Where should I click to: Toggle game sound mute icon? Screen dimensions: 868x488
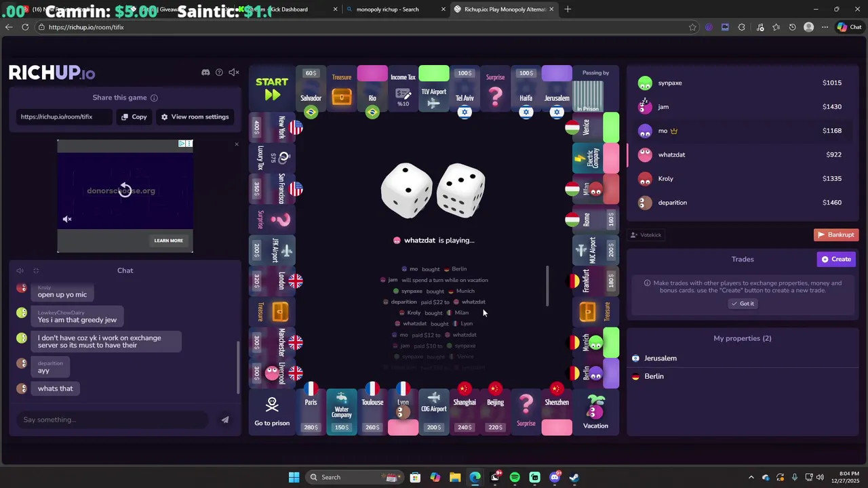click(x=234, y=73)
